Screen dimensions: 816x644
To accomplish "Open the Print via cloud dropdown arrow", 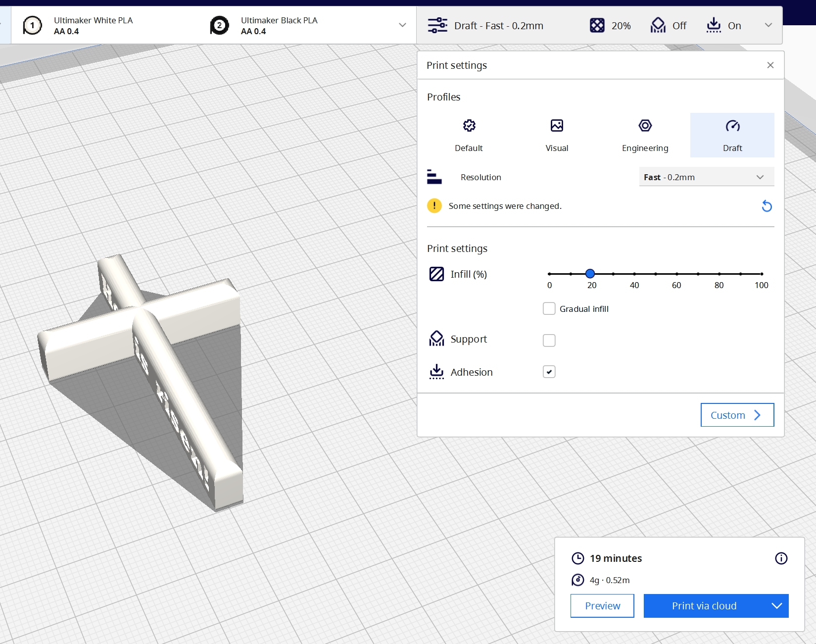I will pyautogui.click(x=777, y=606).
